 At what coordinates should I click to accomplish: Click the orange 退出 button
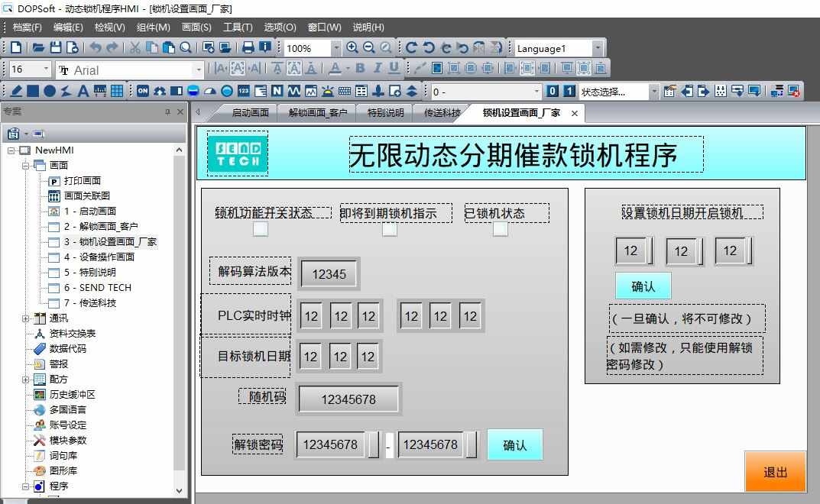pyautogui.click(x=775, y=472)
